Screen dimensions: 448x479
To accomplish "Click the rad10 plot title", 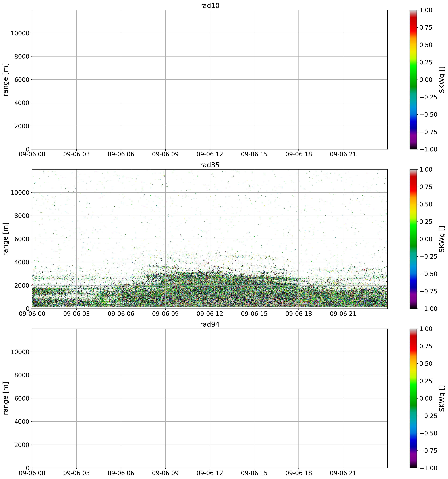I will [x=210, y=6].
